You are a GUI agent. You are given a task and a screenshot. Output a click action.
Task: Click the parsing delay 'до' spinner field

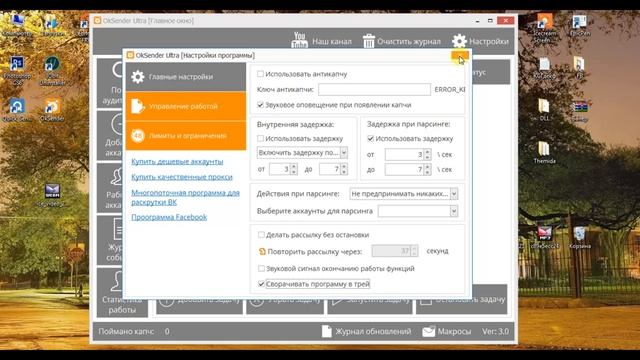408,169
